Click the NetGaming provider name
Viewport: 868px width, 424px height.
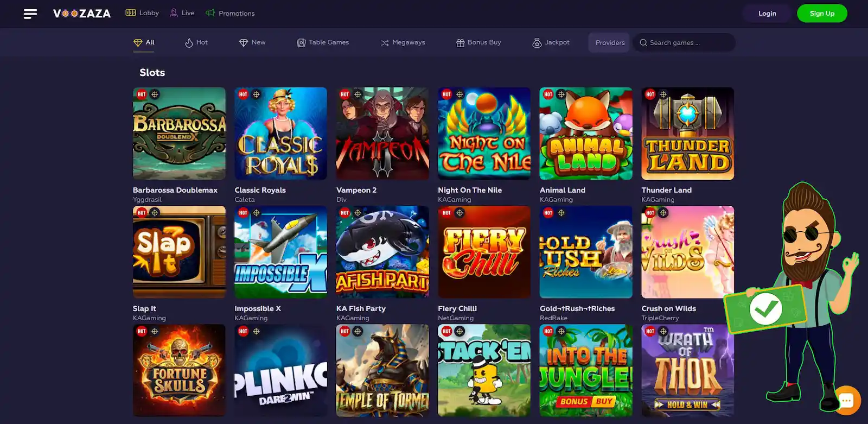coord(456,318)
